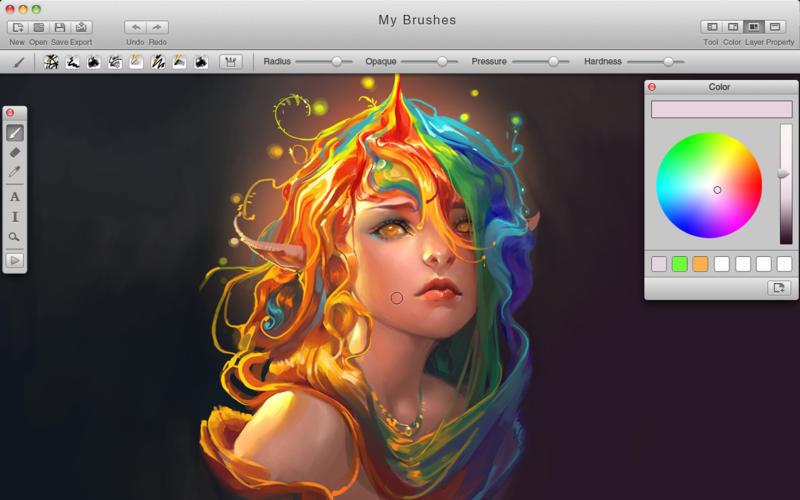The image size is (800, 500).
Task: Select the green color swatch
Action: coord(679,264)
